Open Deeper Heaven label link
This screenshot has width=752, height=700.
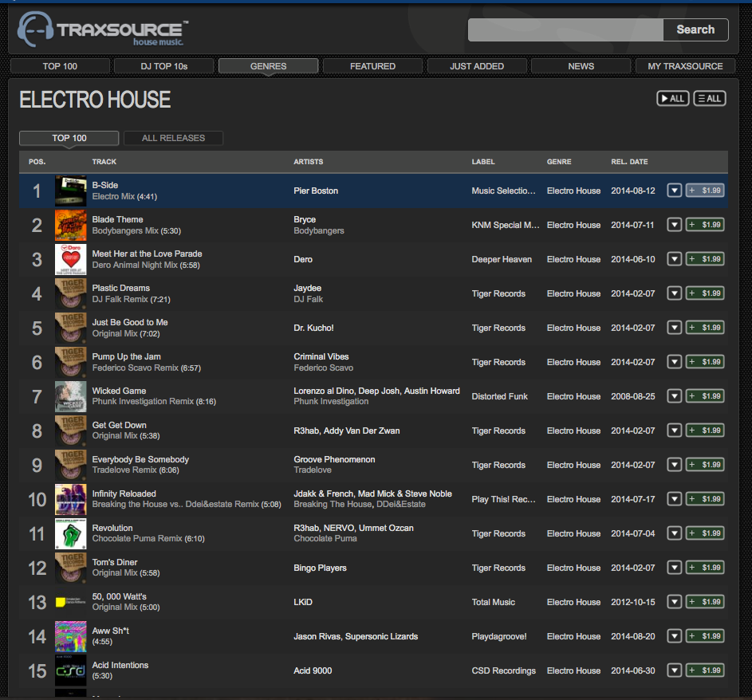coord(502,259)
